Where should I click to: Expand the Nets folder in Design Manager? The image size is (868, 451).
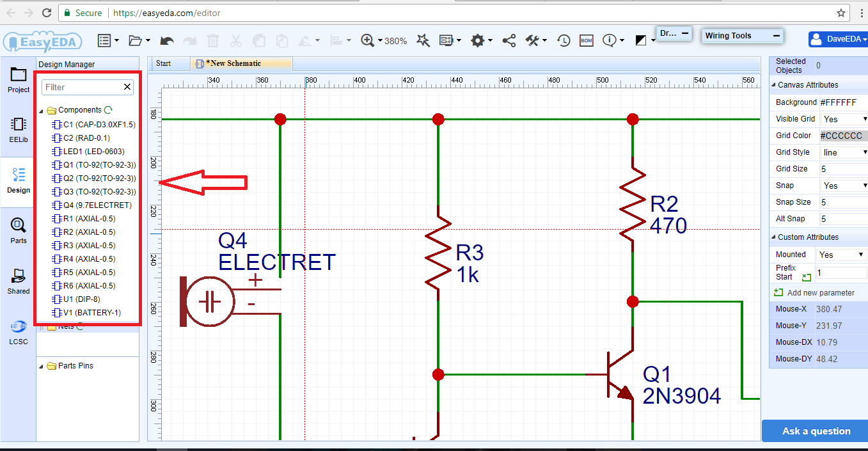click(x=42, y=326)
